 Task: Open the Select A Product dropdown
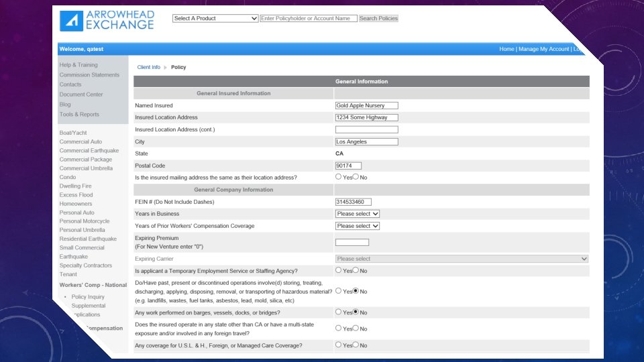(x=215, y=19)
